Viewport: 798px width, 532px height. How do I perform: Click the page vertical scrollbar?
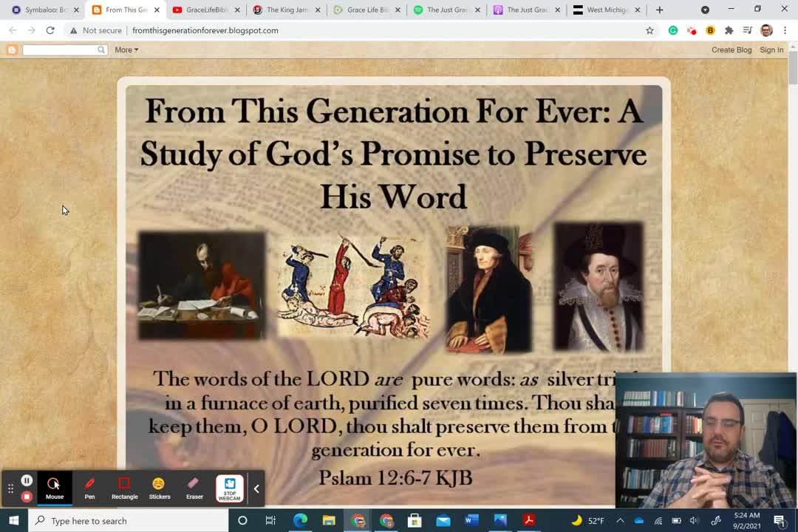coord(793,69)
